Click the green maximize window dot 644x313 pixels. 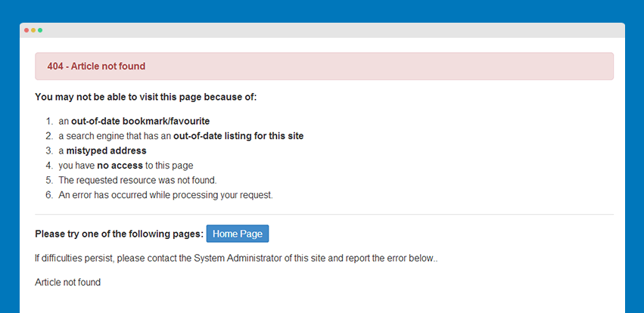[x=40, y=30]
